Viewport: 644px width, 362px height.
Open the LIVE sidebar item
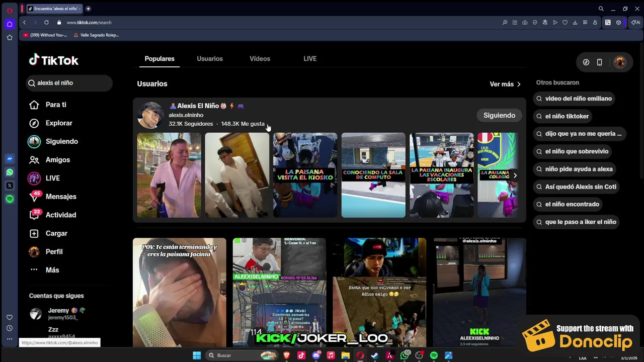(x=44, y=178)
